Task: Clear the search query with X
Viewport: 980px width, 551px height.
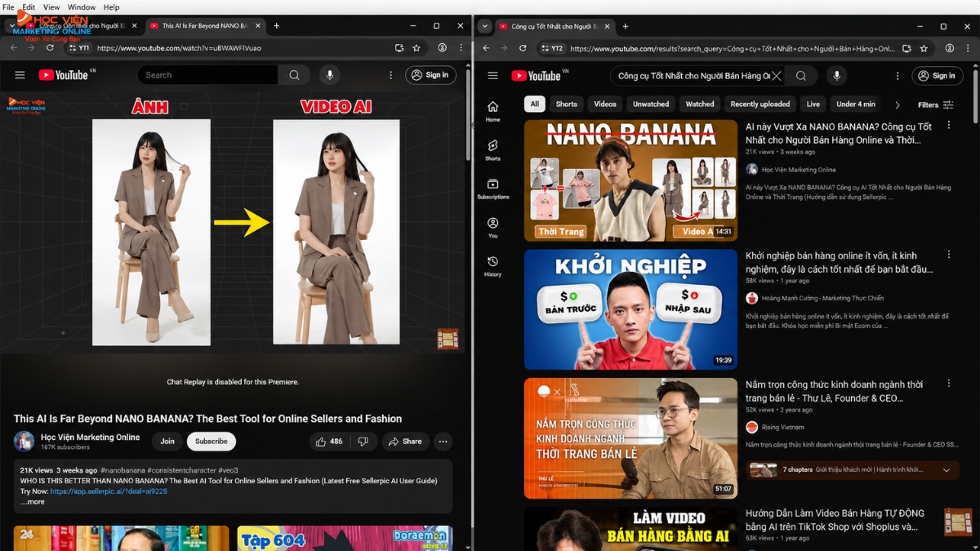Action: pyautogui.click(x=777, y=75)
